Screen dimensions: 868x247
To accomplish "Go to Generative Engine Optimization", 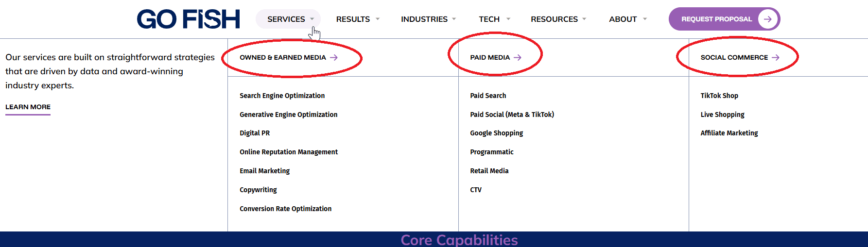I will [288, 115].
